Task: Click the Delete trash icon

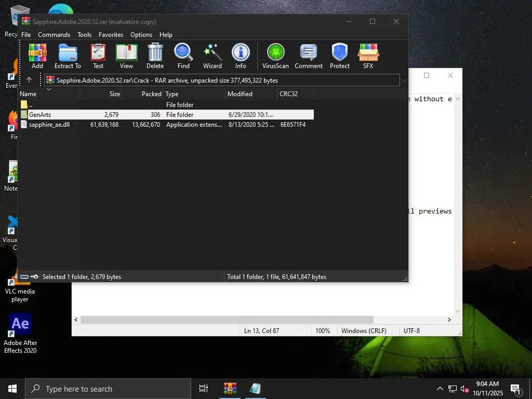Action: 155,56
